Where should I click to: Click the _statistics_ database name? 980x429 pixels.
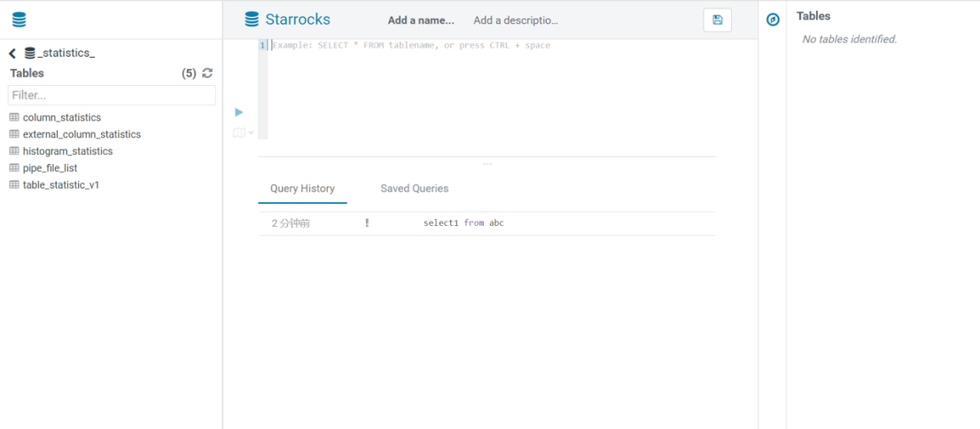pyautogui.click(x=66, y=53)
